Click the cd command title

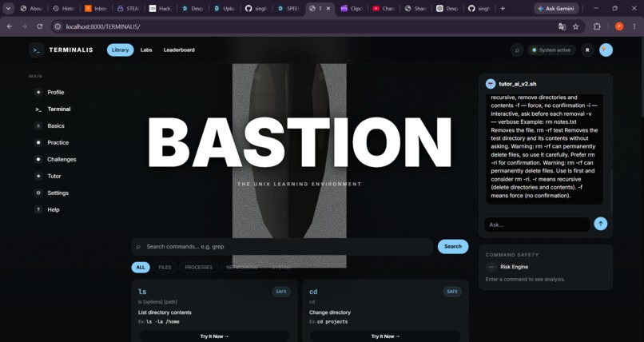313,292
